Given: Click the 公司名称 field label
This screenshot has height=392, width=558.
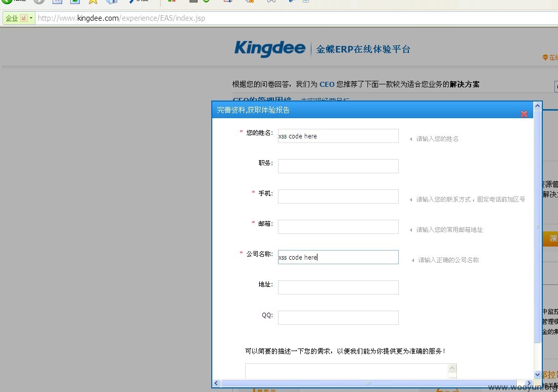Looking at the screenshot, I should [259, 254].
